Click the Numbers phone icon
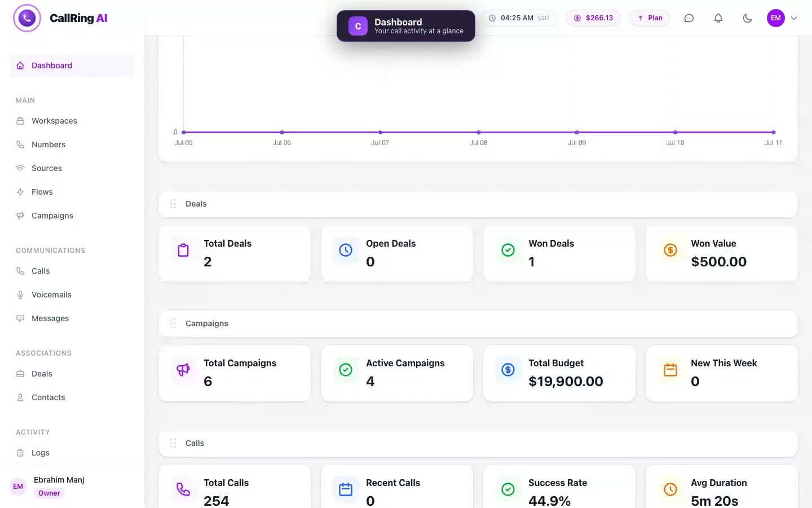 click(x=20, y=144)
